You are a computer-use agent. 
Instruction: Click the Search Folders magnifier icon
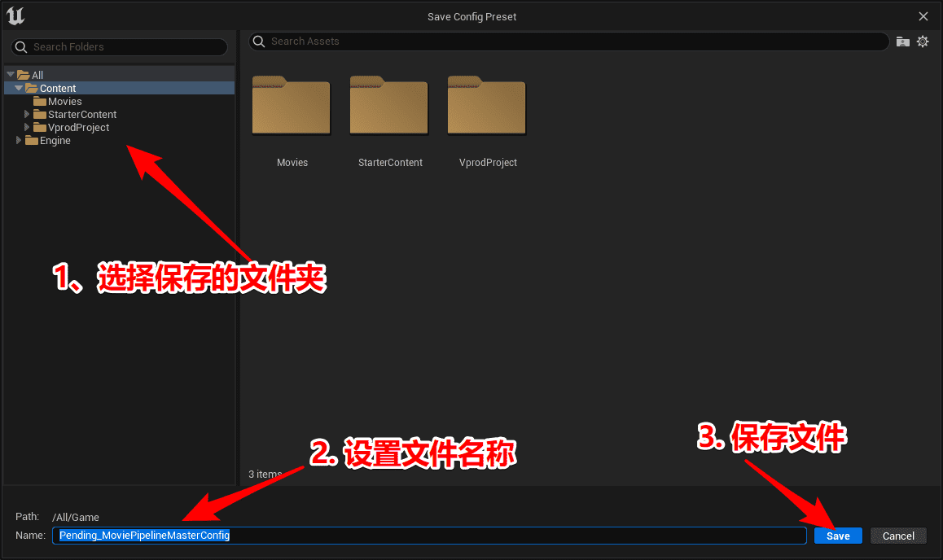point(21,47)
